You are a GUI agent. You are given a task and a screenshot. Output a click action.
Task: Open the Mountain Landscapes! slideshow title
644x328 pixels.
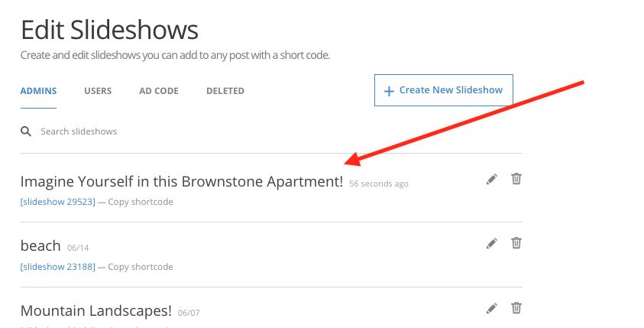[x=96, y=310]
